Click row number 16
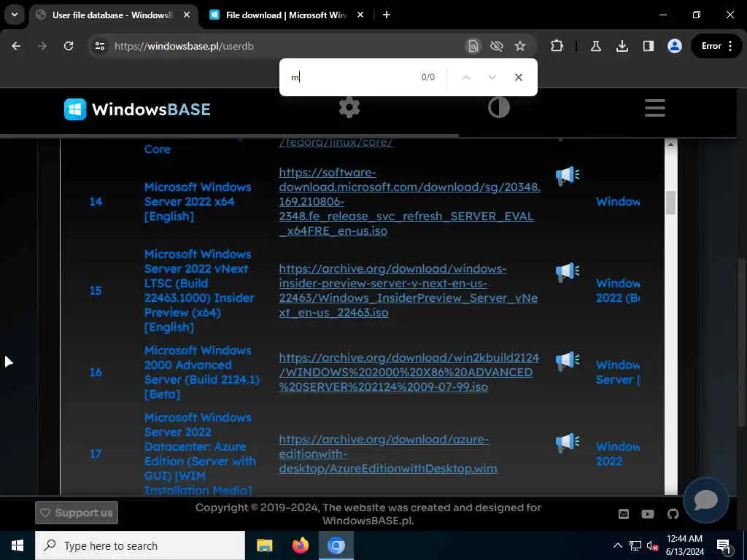The image size is (747, 560). [x=96, y=372]
